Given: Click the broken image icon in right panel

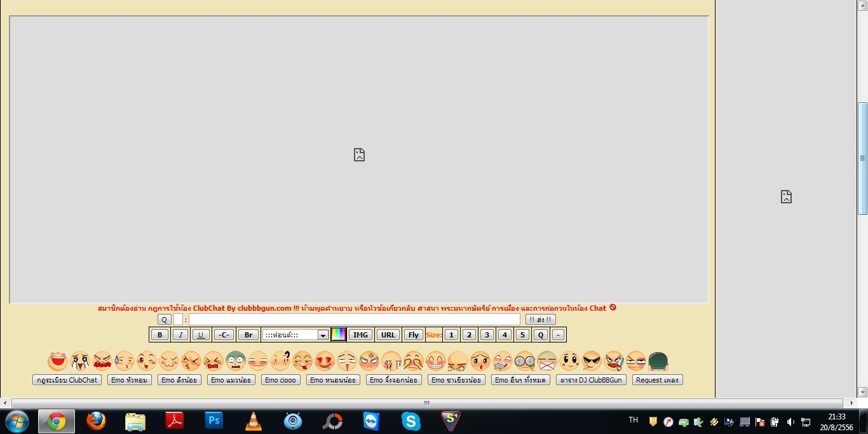Looking at the screenshot, I should pyautogui.click(x=786, y=196).
